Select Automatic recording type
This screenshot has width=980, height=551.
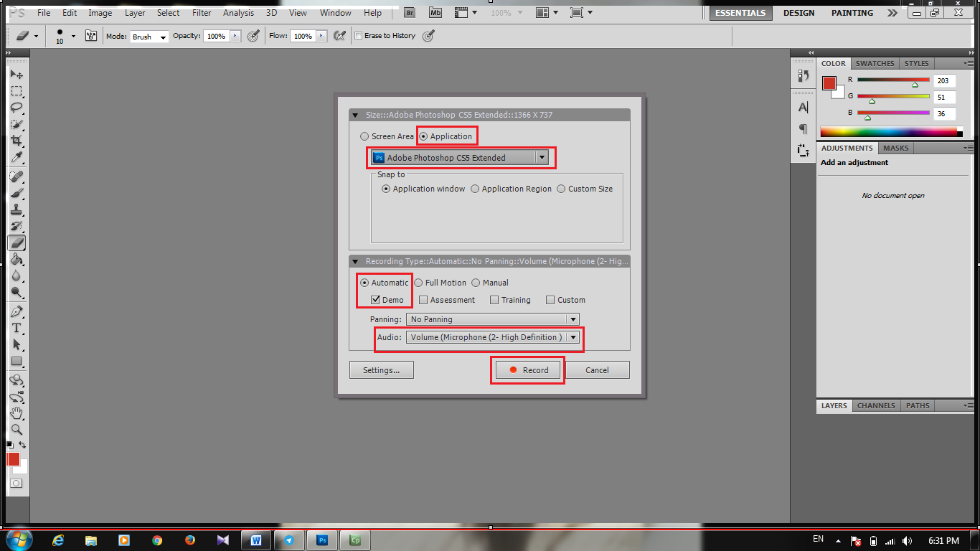[x=364, y=283]
